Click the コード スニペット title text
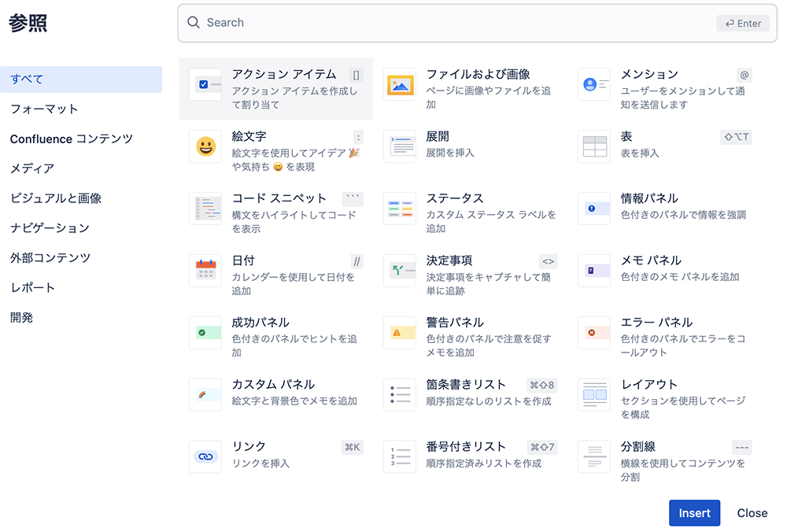 pyautogui.click(x=279, y=198)
